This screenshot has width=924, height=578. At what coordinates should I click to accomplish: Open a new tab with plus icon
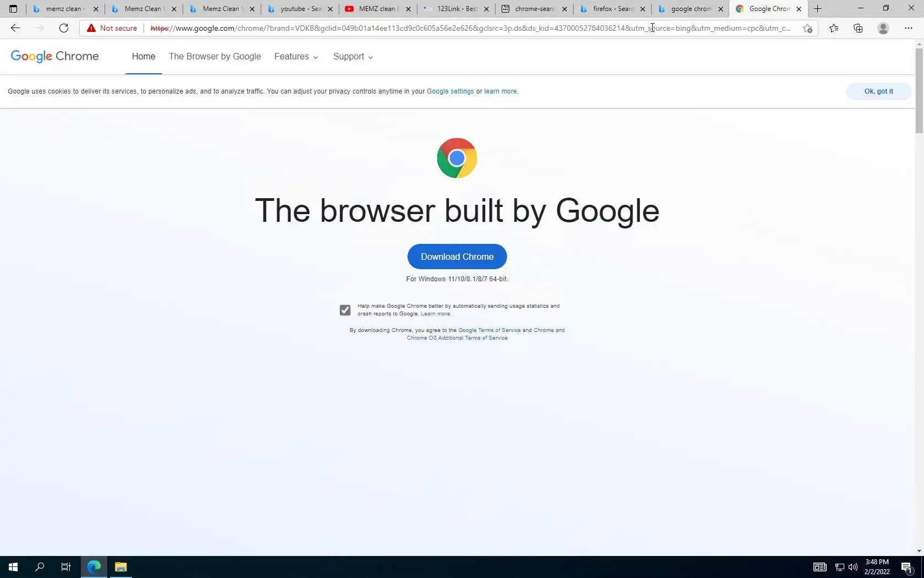[x=817, y=9]
